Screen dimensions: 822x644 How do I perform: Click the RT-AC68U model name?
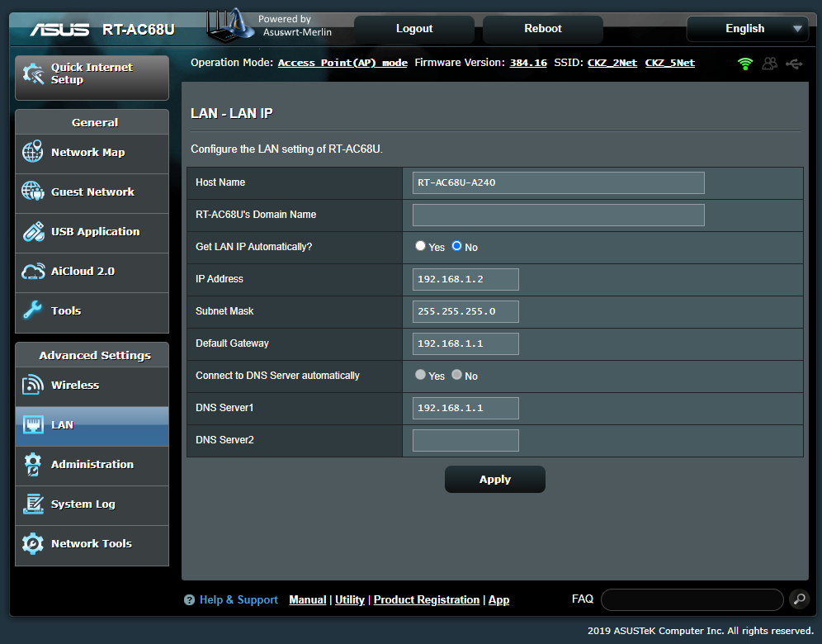(x=139, y=30)
